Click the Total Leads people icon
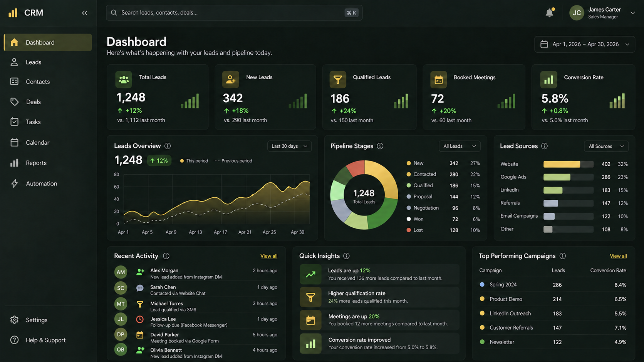 [124, 80]
